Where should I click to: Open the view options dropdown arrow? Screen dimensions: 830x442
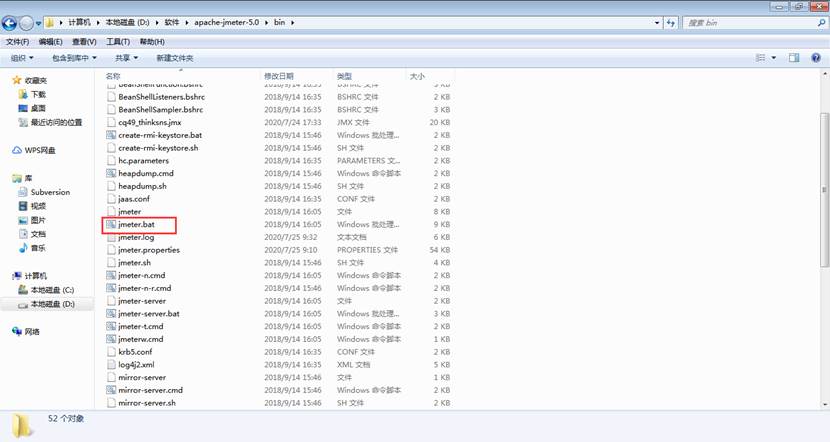[773, 58]
